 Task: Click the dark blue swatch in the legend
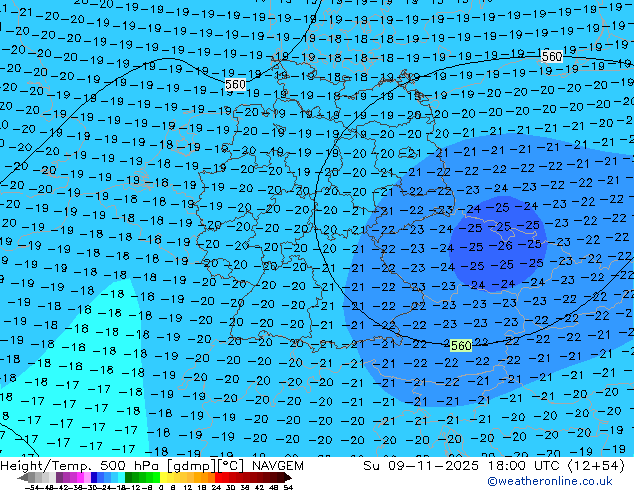94,477
